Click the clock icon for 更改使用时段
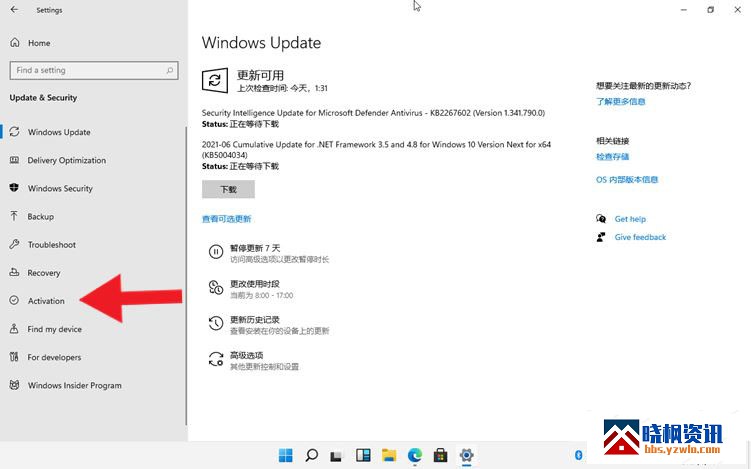751x469 pixels. [216, 287]
